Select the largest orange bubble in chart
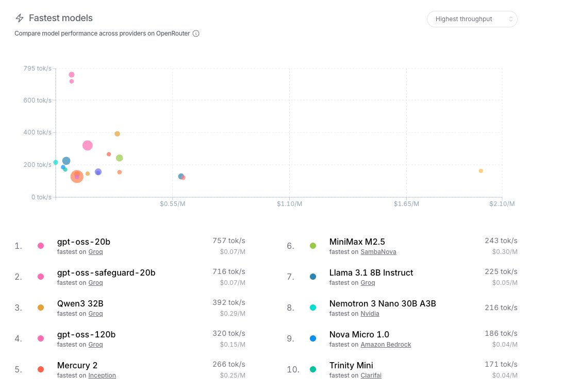The width and height of the screenshot is (563, 392). coord(77,176)
